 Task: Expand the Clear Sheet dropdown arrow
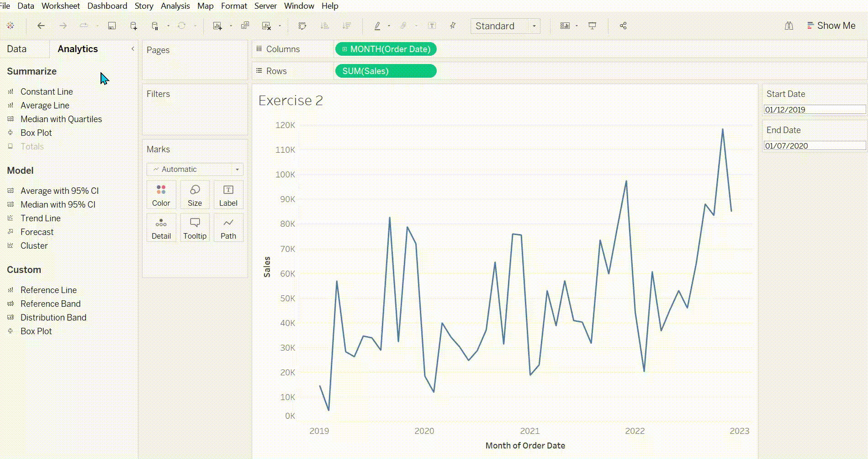(x=280, y=26)
